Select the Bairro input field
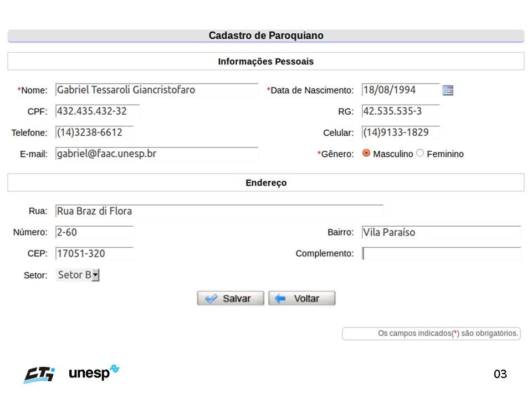Image resolution: width=532 pixels, height=399 pixels. pyautogui.click(x=442, y=232)
